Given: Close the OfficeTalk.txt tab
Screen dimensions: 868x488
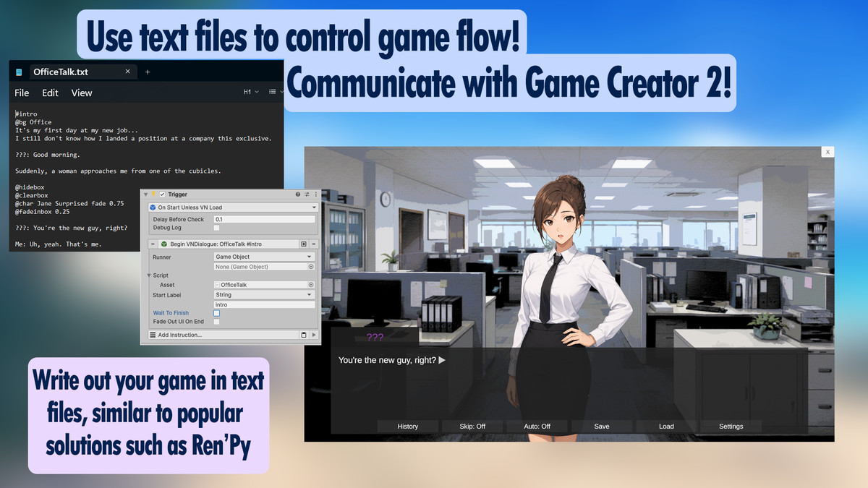Looking at the screenshot, I should (128, 72).
